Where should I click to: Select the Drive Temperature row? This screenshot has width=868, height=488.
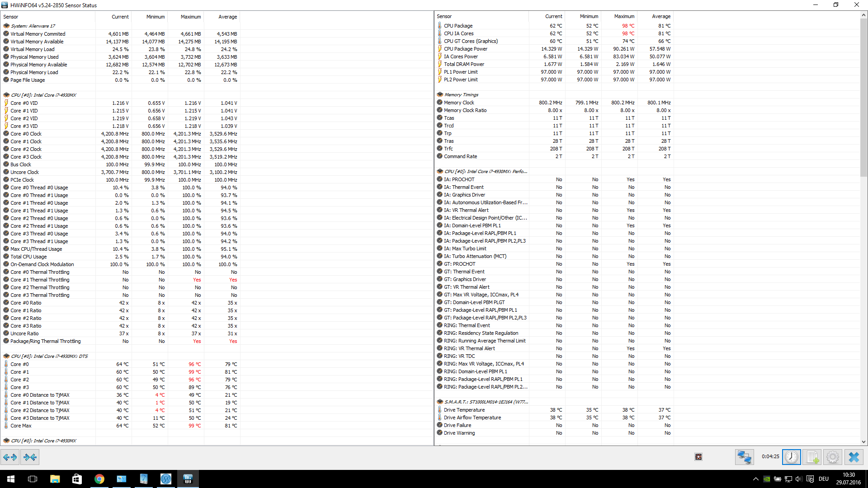click(554, 410)
